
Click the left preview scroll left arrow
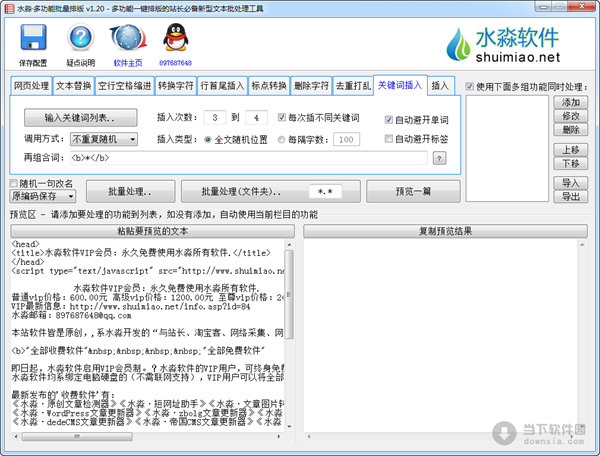pos(16,436)
